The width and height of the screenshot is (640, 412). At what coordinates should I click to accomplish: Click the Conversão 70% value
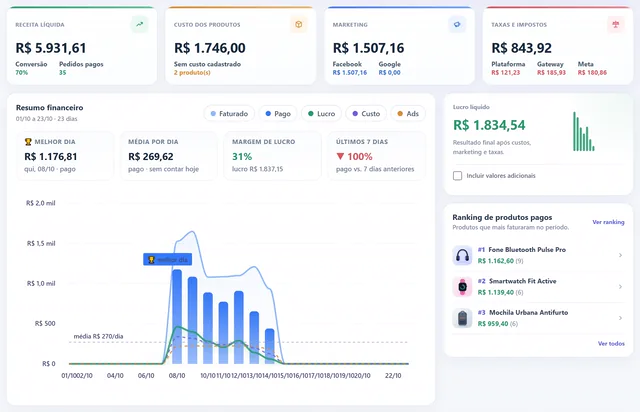[x=22, y=73]
